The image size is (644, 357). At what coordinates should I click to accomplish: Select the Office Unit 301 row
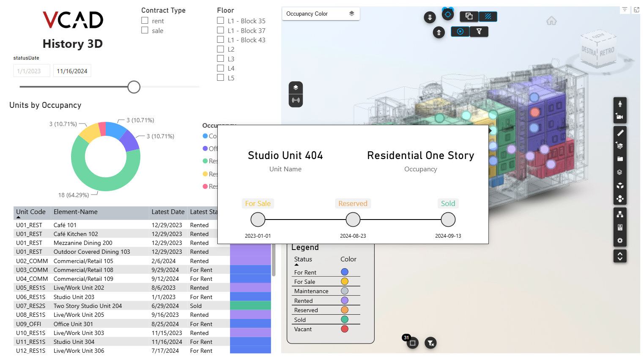tap(142, 324)
